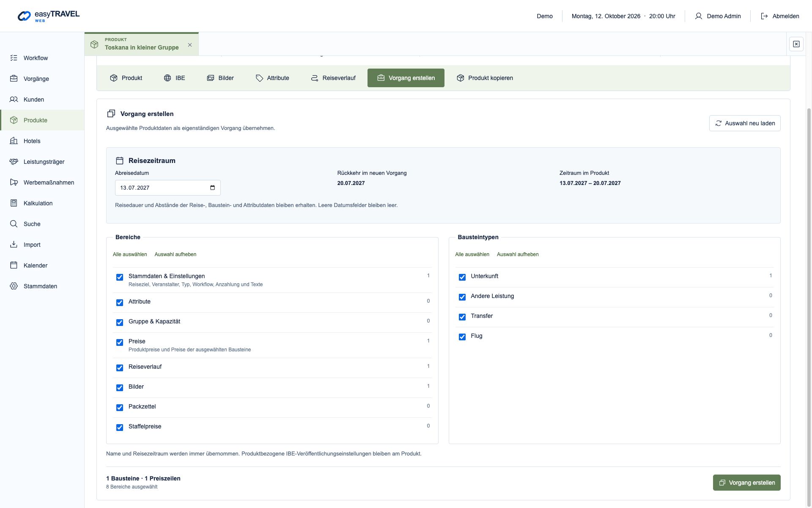Open Werbemaßnahmen section
812x508 pixels.
(x=42, y=182)
